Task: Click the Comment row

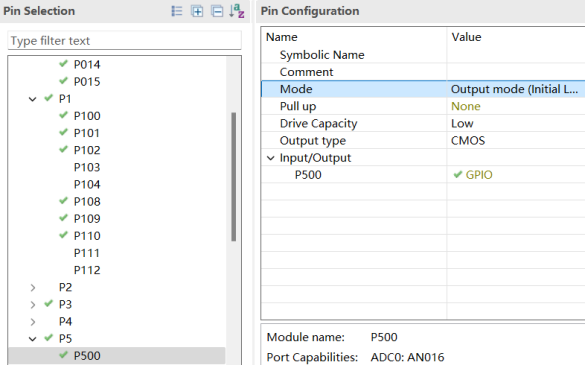Action: tap(423, 72)
